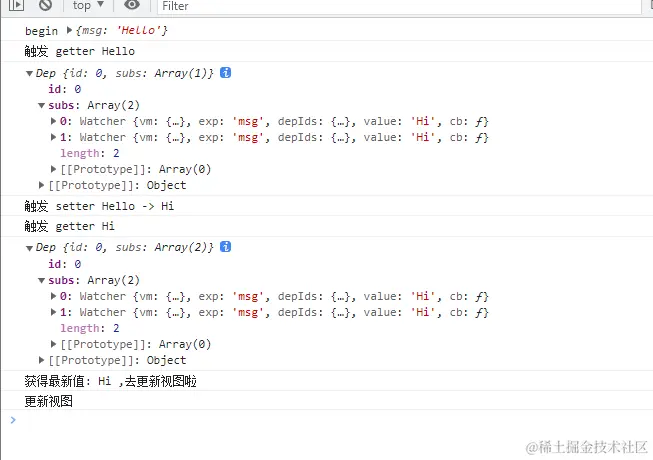Click the info badge beside Dep Array(2)
This screenshot has width=653, height=460.
tap(225, 247)
